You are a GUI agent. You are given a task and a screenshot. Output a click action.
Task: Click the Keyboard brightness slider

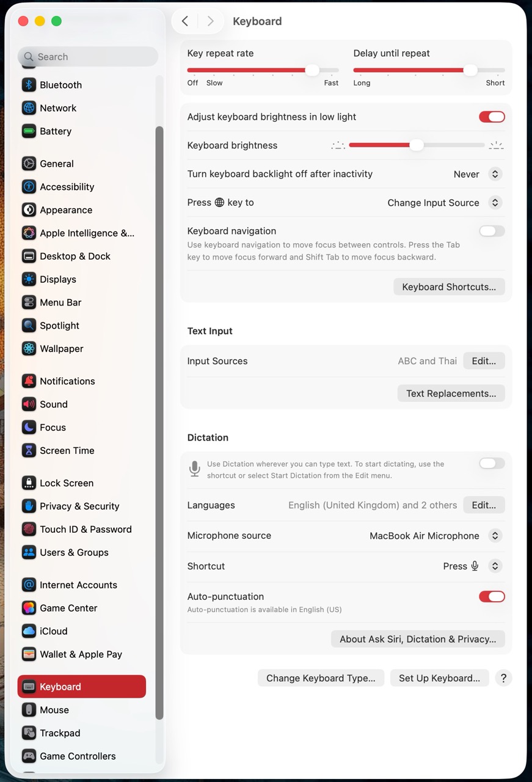pyautogui.click(x=417, y=145)
